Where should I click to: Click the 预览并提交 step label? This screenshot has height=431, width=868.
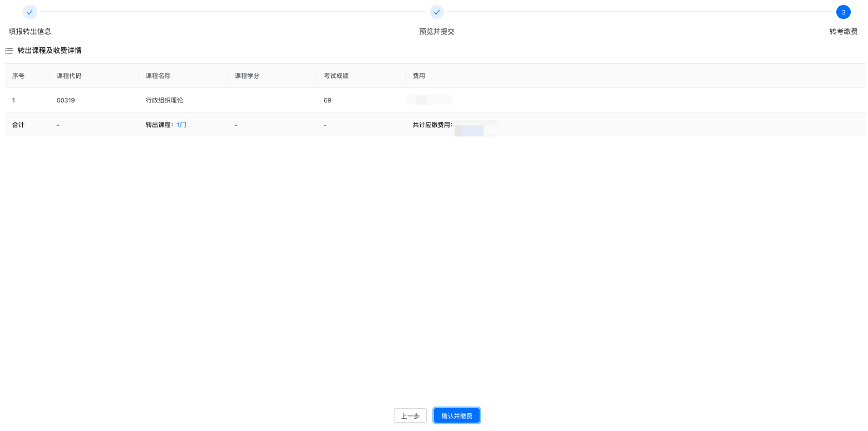point(437,32)
